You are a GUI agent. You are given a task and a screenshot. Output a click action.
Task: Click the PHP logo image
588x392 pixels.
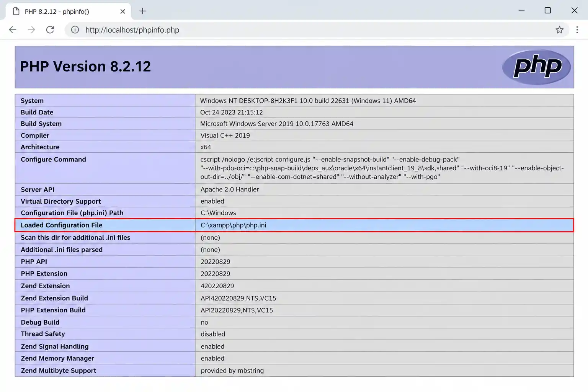[x=536, y=67]
